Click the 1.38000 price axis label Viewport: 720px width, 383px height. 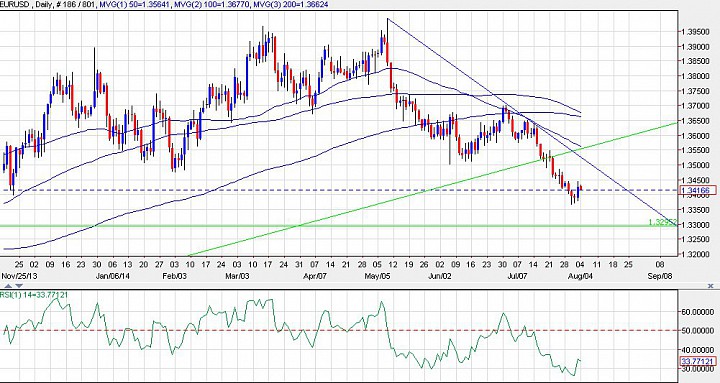[696, 76]
